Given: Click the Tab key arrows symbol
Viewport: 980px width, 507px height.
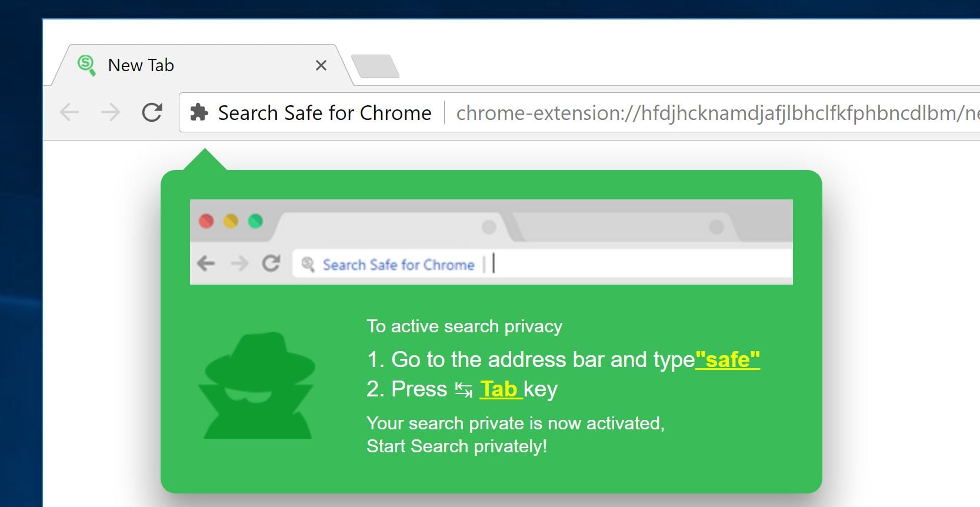Looking at the screenshot, I should pos(464,389).
